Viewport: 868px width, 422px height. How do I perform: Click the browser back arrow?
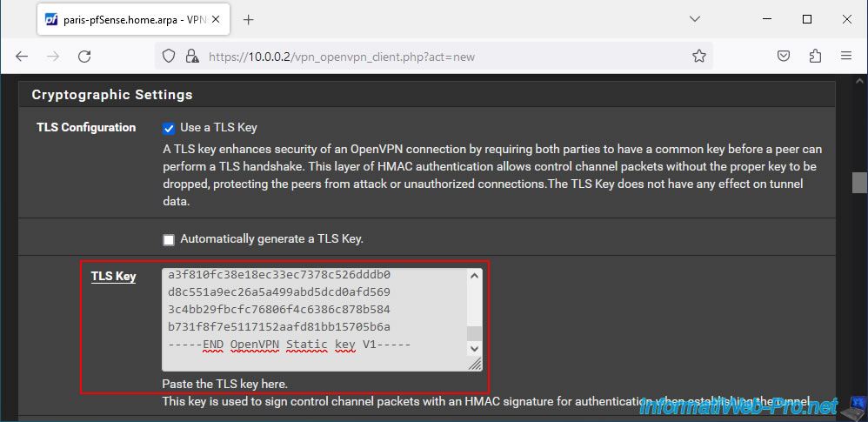pos(22,57)
